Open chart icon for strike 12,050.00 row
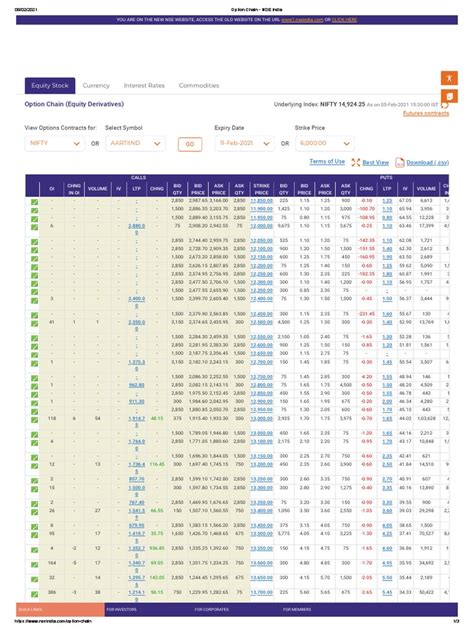The height and width of the screenshot is (632, 474). (35, 242)
